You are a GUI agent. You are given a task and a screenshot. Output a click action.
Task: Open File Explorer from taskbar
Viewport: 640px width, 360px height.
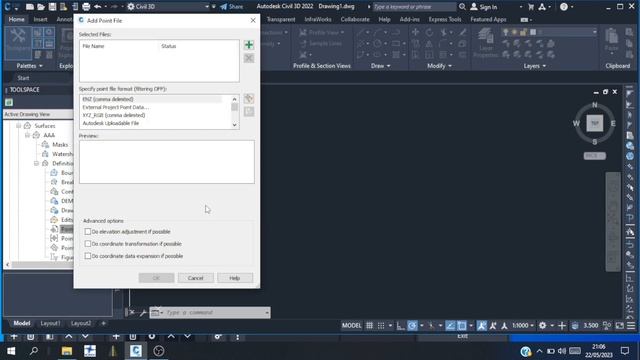tap(67, 351)
